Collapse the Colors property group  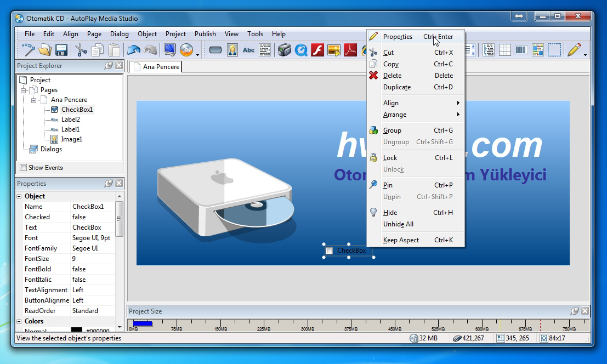(19, 321)
